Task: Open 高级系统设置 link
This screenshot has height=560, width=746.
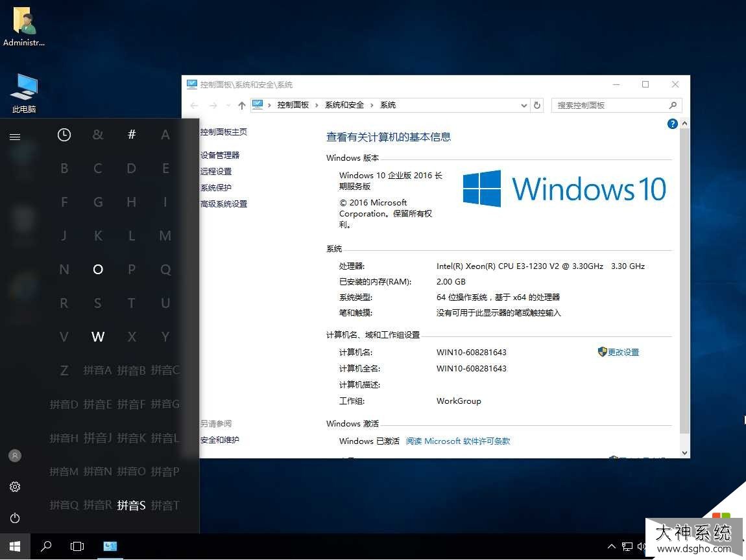Action: (x=224, y=204)
